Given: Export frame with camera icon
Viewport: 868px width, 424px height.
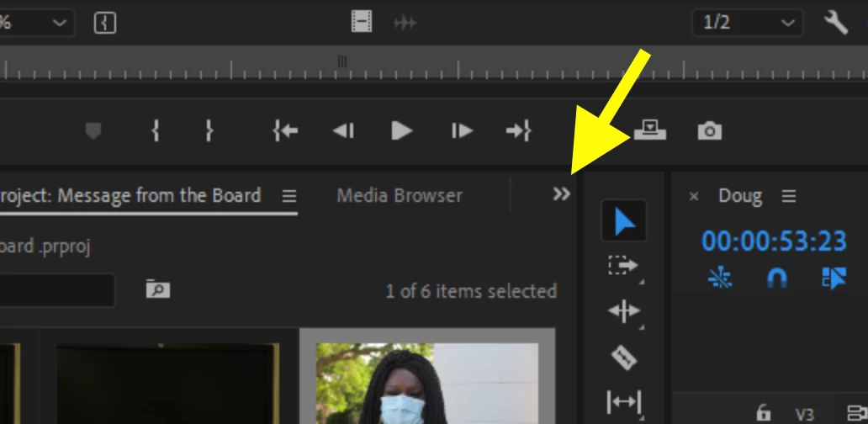Looking at the screenshot, I should tap(710, 131).
